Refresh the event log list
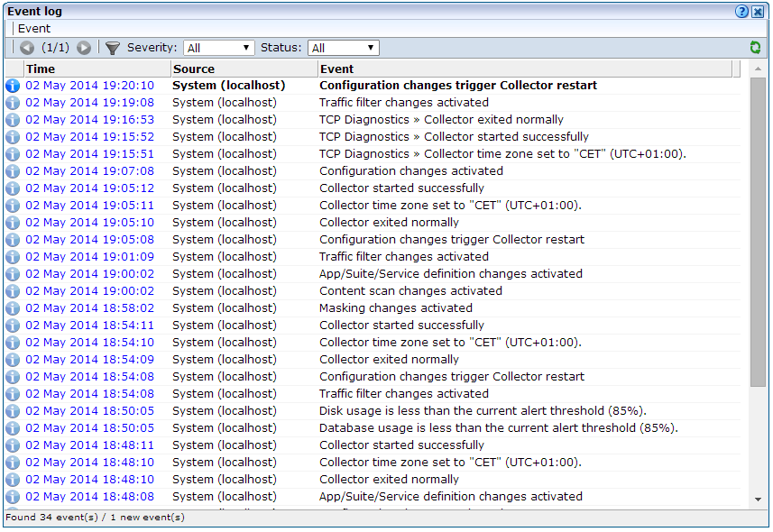Image resolution: width=773 pixels, height=532 pixels. point(755,47)
